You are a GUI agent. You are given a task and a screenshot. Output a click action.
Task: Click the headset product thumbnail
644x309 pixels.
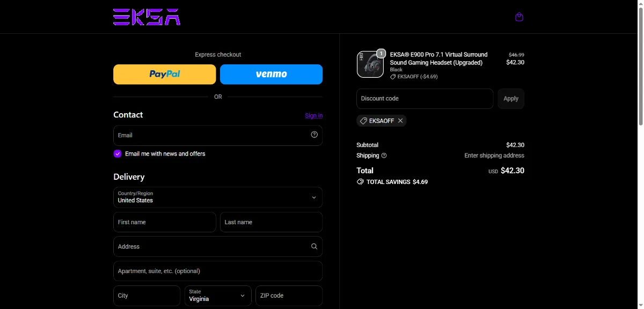click(370, 64)
